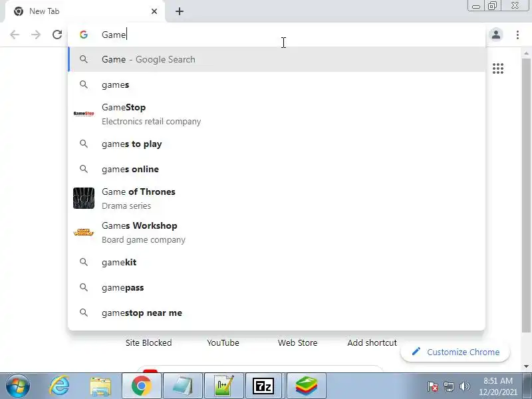Click the Chrome taskbar icon

[x=142, y=386]
